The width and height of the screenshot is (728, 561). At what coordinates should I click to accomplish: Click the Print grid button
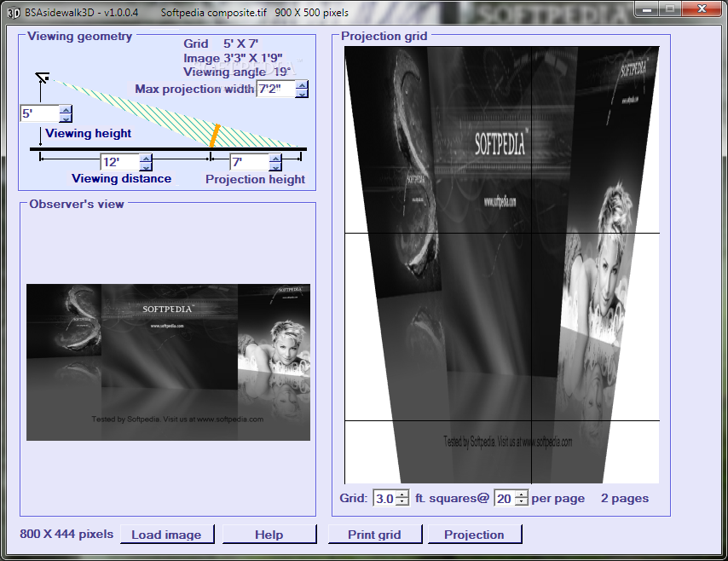[374, 535]
